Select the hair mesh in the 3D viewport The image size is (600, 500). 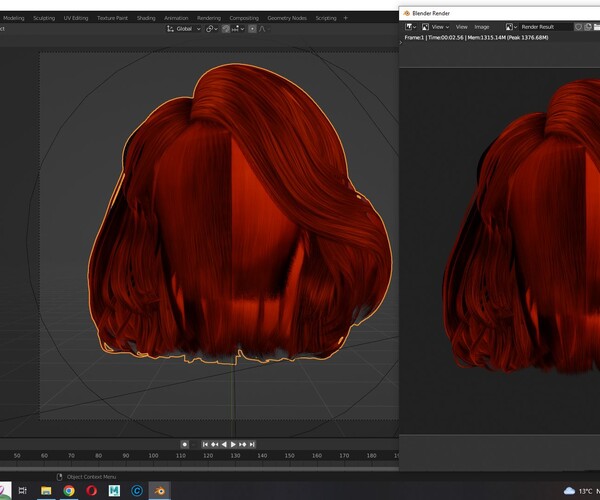coord(240,214)
